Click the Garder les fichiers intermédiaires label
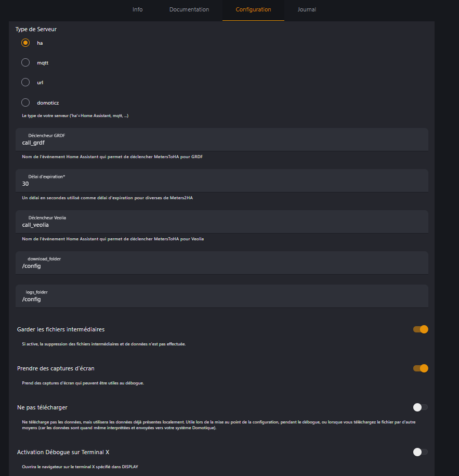The height and width of the screenshot is (476, 459). click(x=61, y=329)
